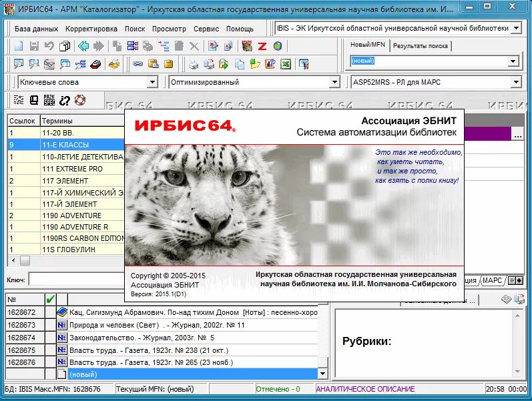Click the Save floppy disk icon
Image resolution: width=532 pixels, height=401 pixels.
34,46
